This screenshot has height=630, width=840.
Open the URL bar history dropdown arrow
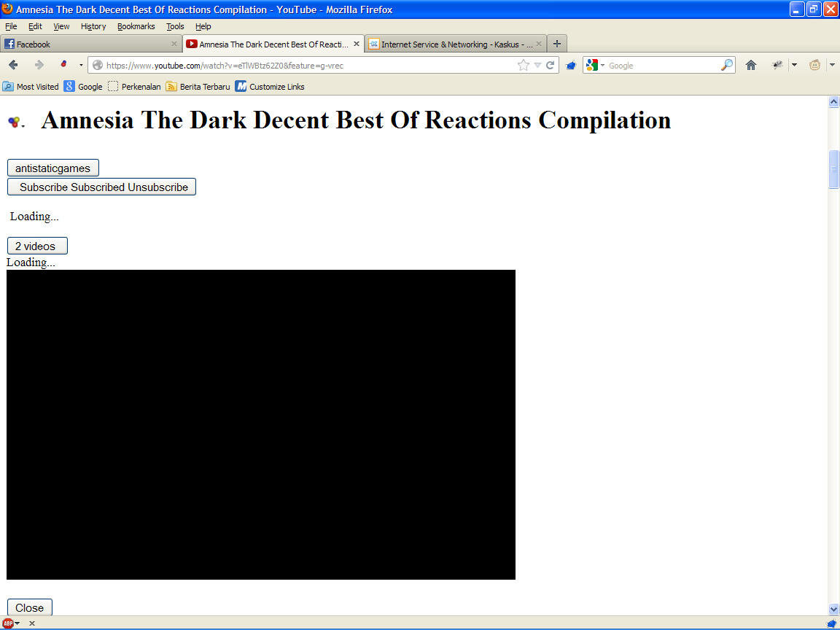coord(538,66)
